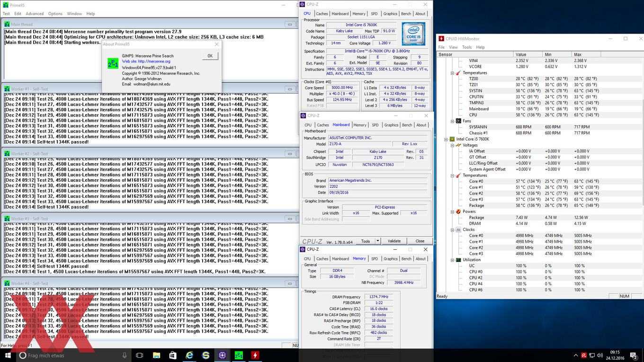Click the CPUID HWMonitor title bar icon

[441, 39]
